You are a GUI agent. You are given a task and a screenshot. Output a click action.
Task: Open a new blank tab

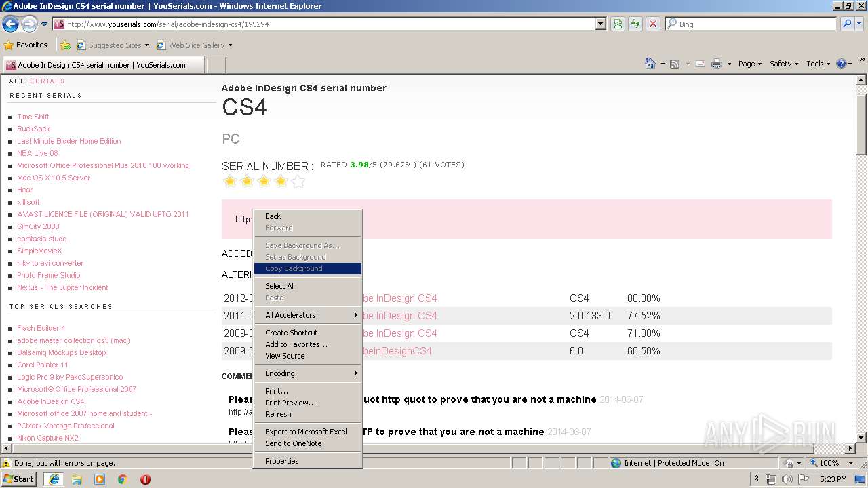coord(216,65)
